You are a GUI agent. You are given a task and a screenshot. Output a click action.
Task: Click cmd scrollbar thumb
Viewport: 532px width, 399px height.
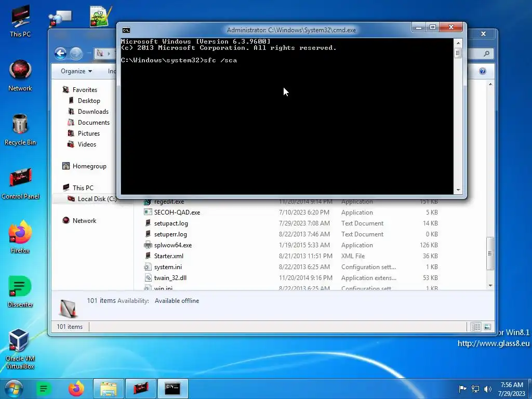[458, 53]
